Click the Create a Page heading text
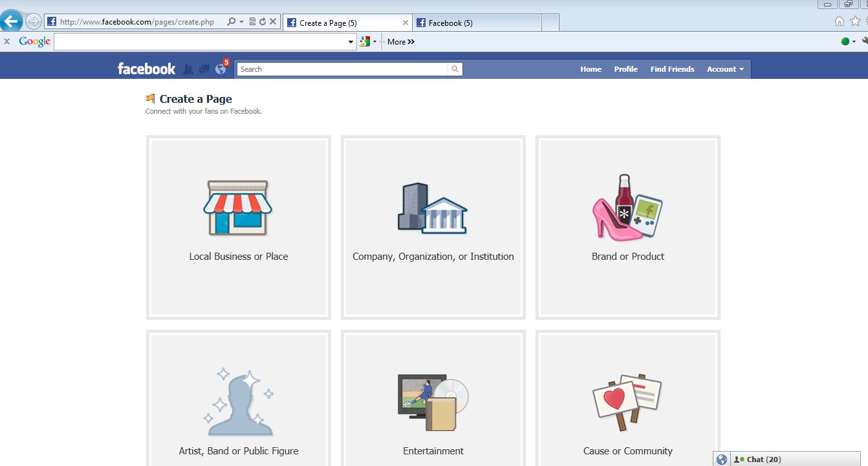This screenshot has height=466, width=868. click(x=195, y=99)
